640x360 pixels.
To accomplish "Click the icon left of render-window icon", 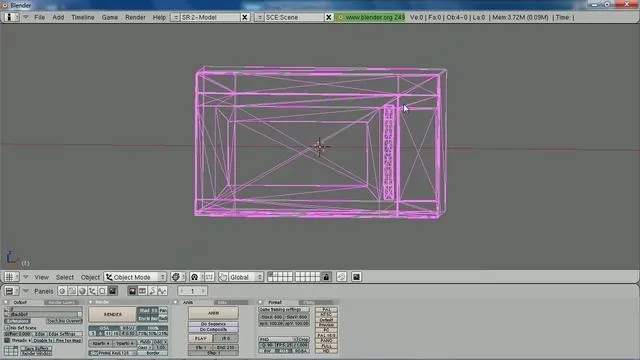I will (342, 277).
